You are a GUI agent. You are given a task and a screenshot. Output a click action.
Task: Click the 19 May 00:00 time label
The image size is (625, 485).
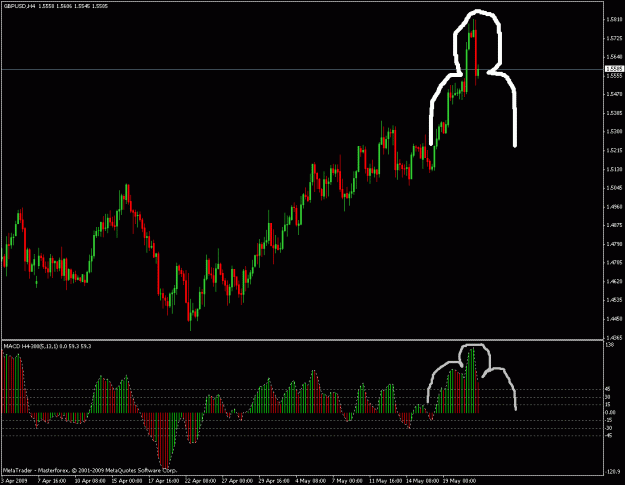point(459,481)
